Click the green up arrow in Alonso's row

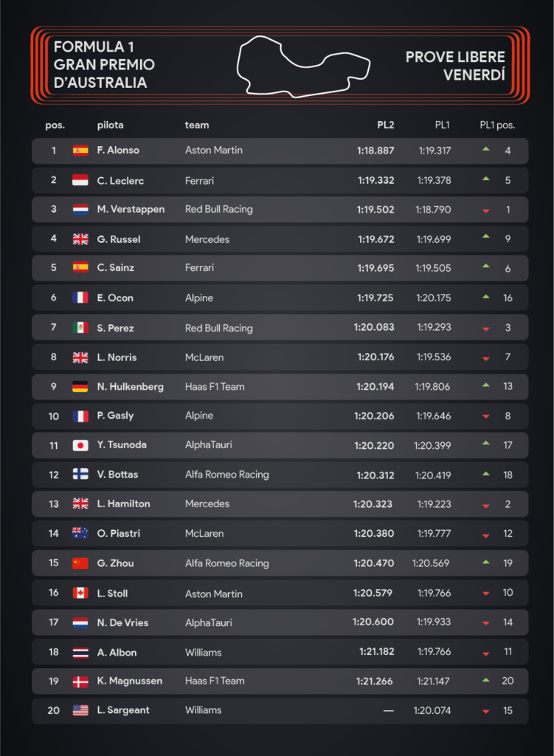[x=486, y=149]
